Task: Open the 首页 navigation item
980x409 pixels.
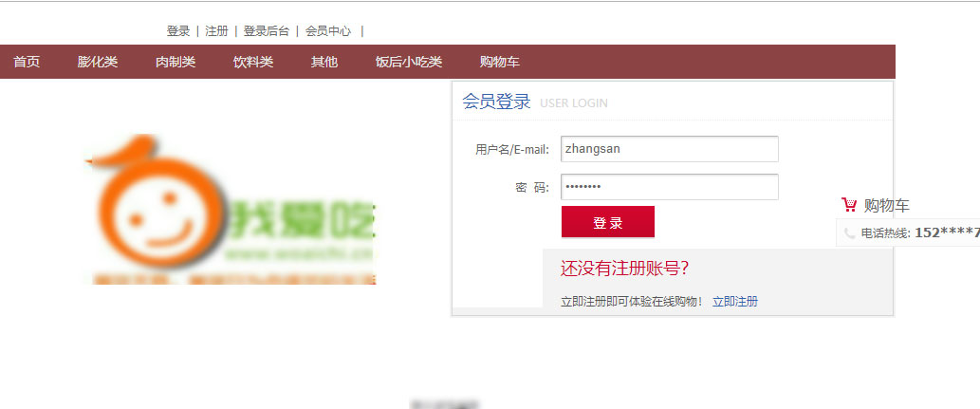Action: (27, 62)
